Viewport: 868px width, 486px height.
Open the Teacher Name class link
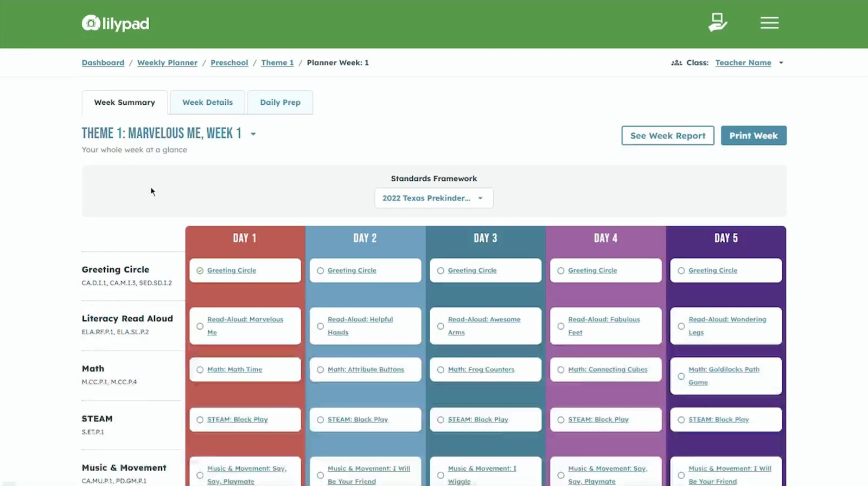743,63
